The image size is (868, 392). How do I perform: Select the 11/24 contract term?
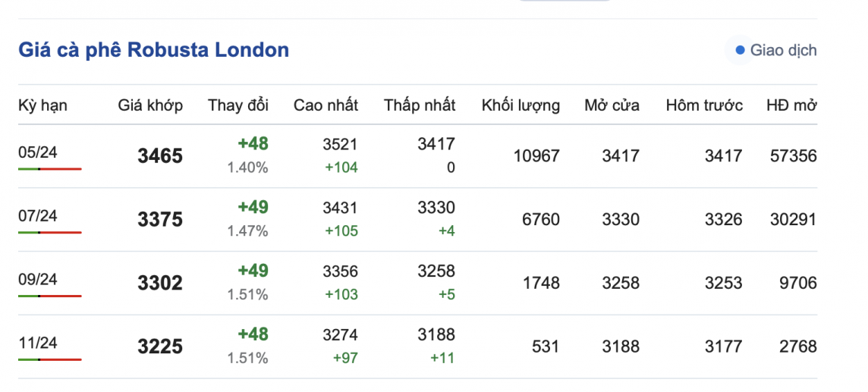point(38,343)
